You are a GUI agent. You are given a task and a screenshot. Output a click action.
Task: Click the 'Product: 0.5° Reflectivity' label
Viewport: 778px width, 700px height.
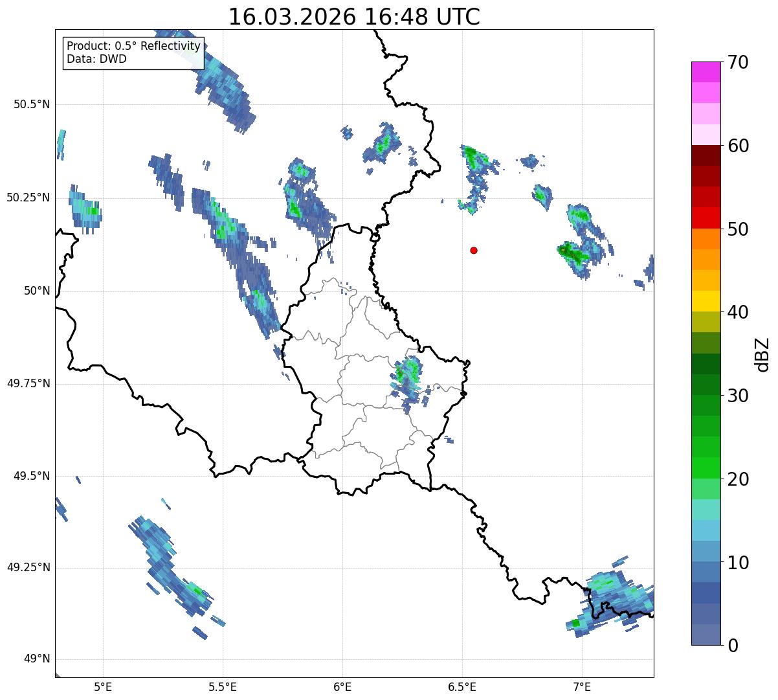click(x=133, y=46)
